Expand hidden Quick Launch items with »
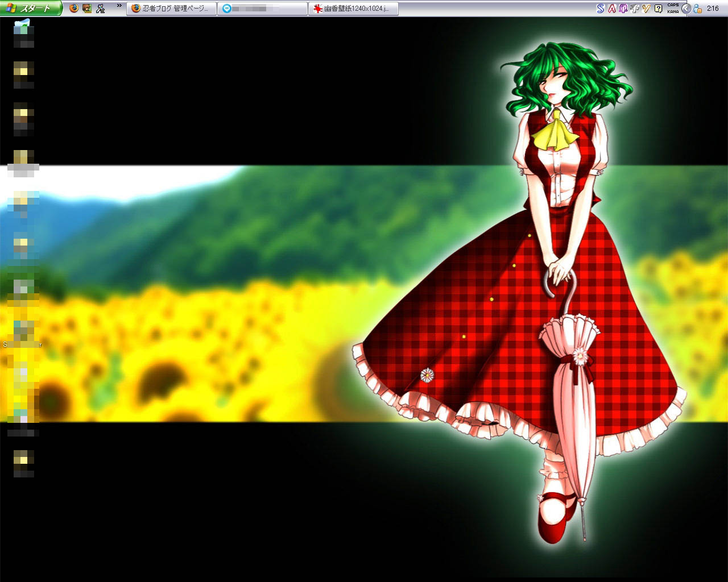Screen dimensions: 728x582 click(119, 6)
